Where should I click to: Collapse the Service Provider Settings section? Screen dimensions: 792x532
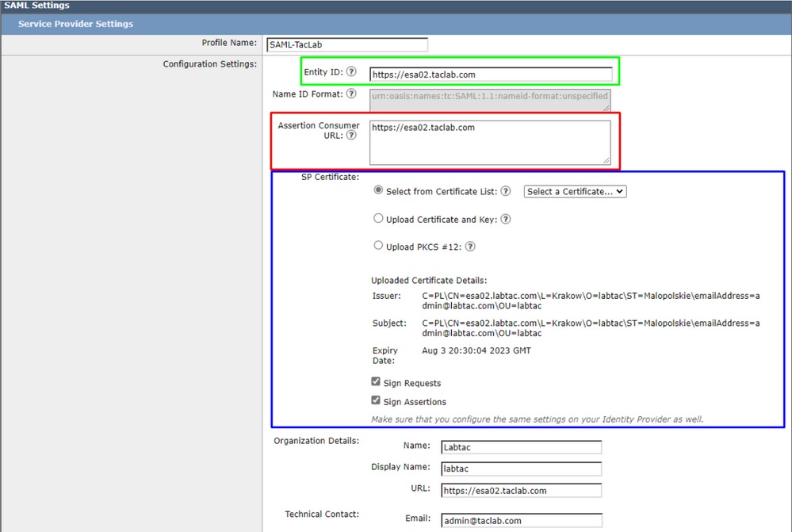tap(75, 24)
